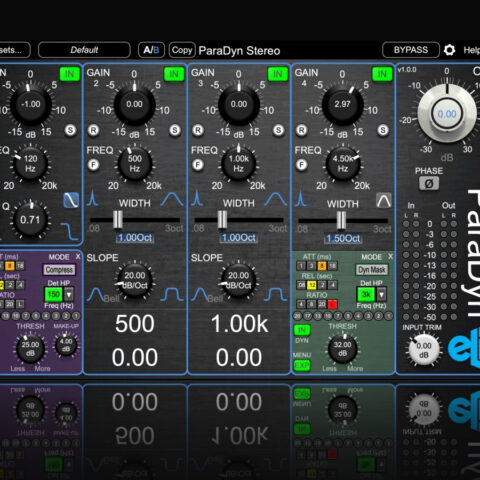Click the BYPASS button
The height and width of the screenshot is (480, 480).
(x=411, y=50)
